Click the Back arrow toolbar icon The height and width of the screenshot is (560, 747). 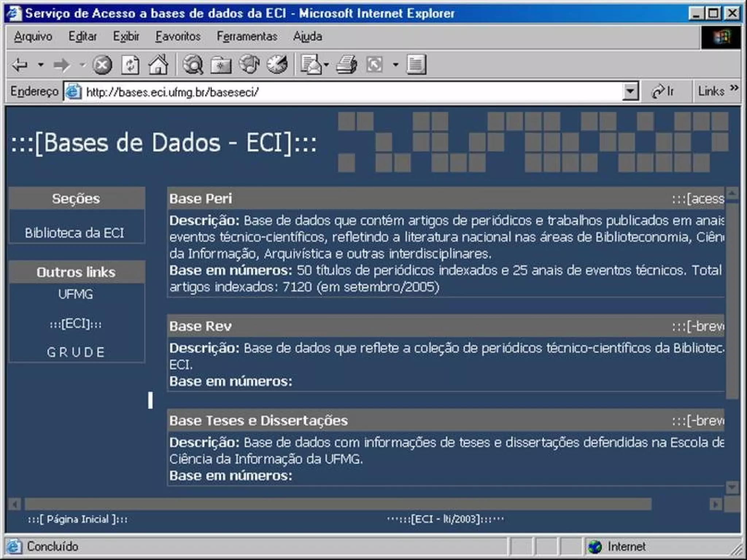coord(20,65)
